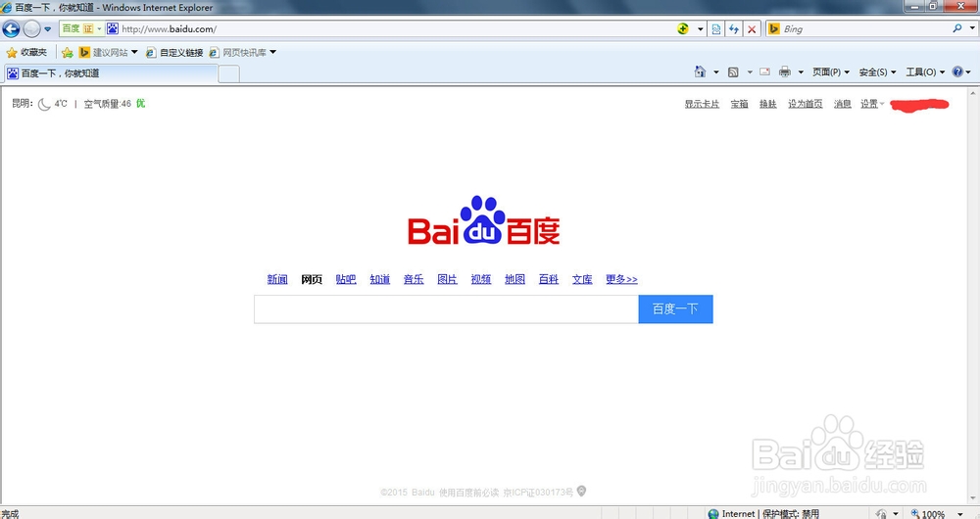Open the 网页快讯库 dropdown
980x519 pixels.
coord(242,53)
